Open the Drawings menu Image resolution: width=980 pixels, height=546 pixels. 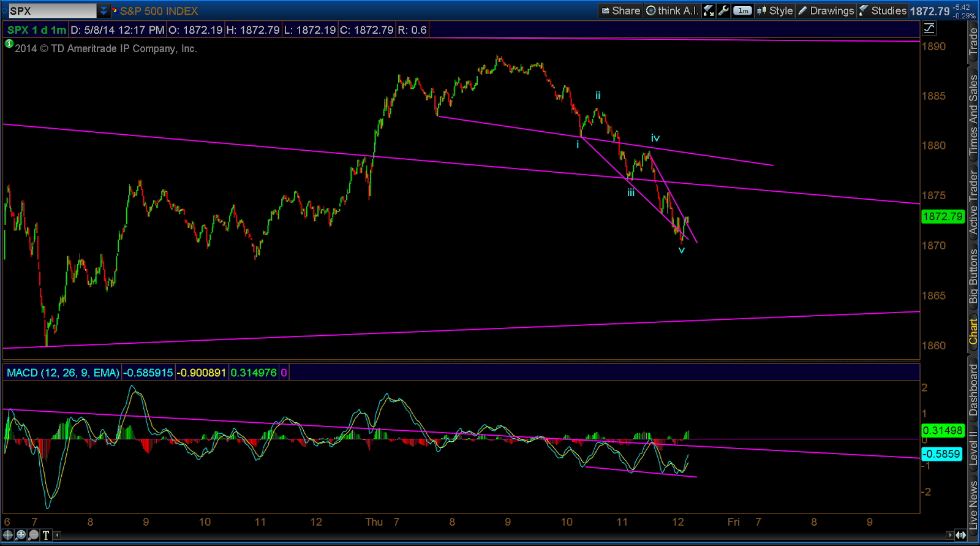[826, 10]
